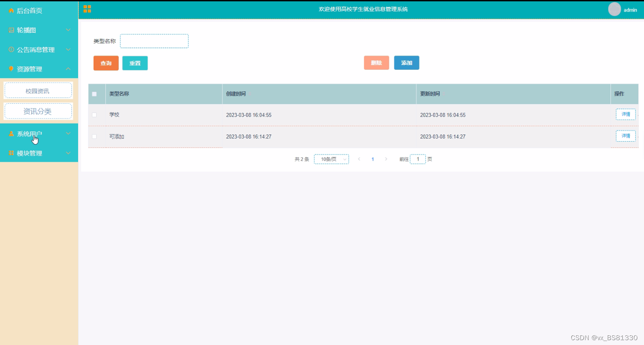The width and height of the screenshot is (644, 345).
Task: Expand the 轮播图 menu chevron
Action: click(68, 30)
